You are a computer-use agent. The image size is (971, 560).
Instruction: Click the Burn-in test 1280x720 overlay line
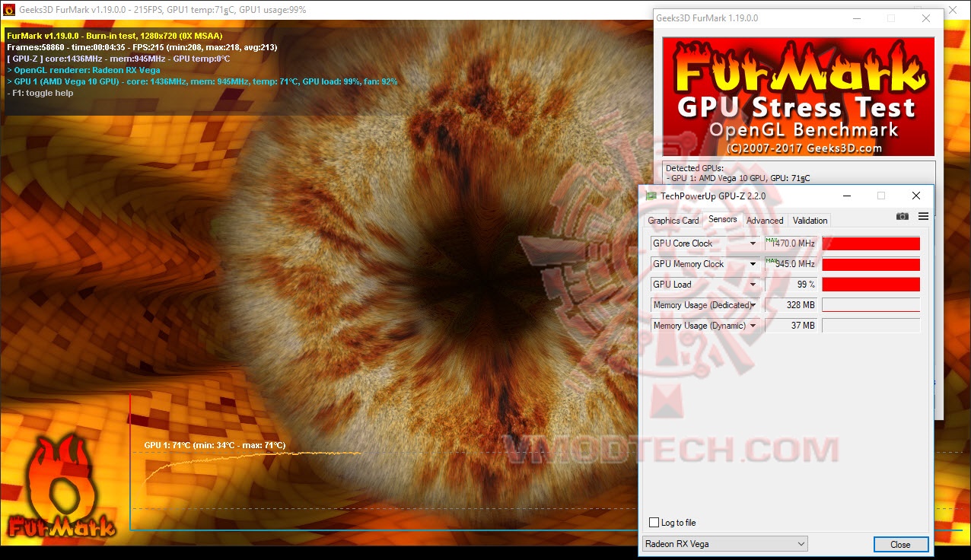(114, 36)
